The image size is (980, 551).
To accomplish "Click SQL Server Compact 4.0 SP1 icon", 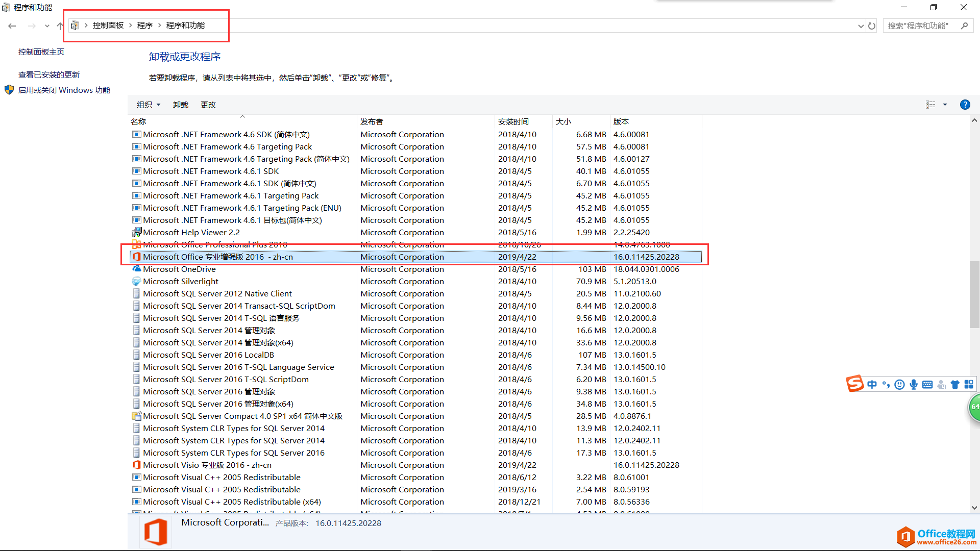I will coord(136,416).
